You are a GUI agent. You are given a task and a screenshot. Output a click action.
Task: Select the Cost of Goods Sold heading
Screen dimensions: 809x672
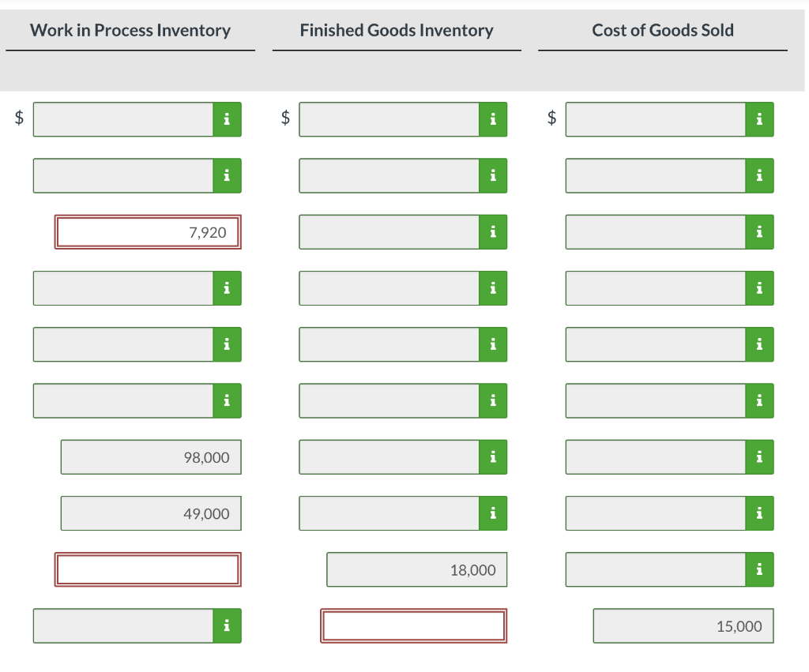662,30
